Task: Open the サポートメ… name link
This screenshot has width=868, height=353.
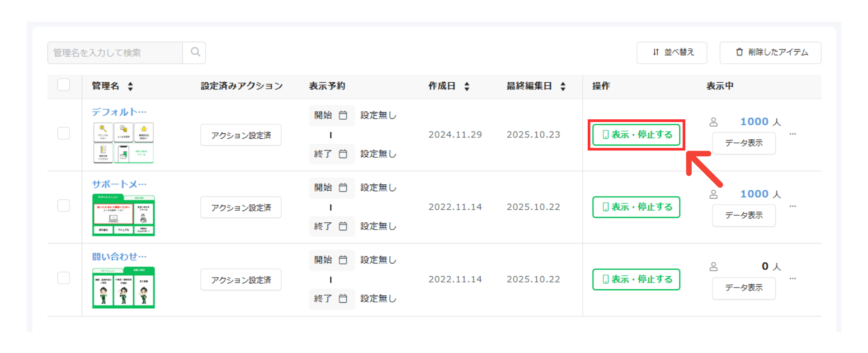Action: pyautogui.click(x=119, y=184)
